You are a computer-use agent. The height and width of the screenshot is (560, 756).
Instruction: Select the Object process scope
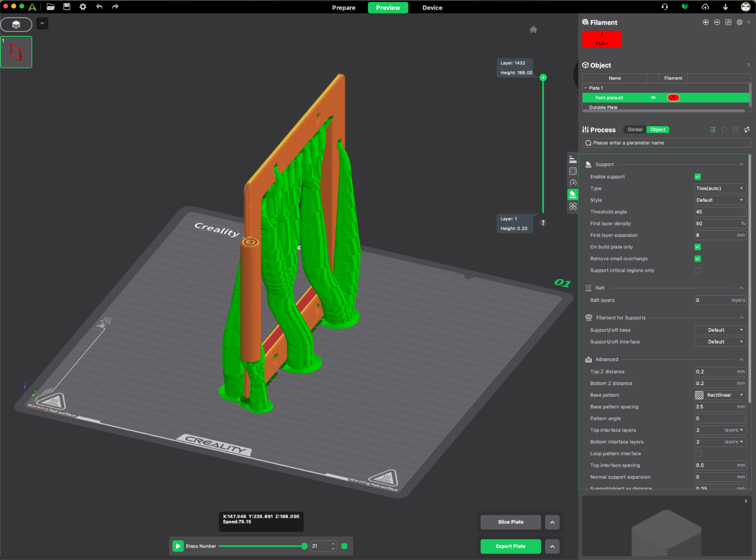pyautogui.click(x=658, y=130)
